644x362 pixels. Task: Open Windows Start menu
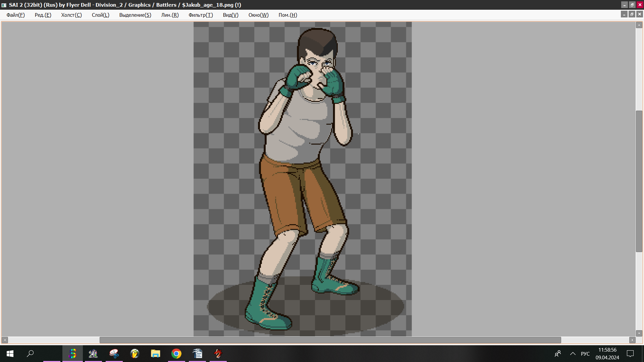(x=10, y=354)
